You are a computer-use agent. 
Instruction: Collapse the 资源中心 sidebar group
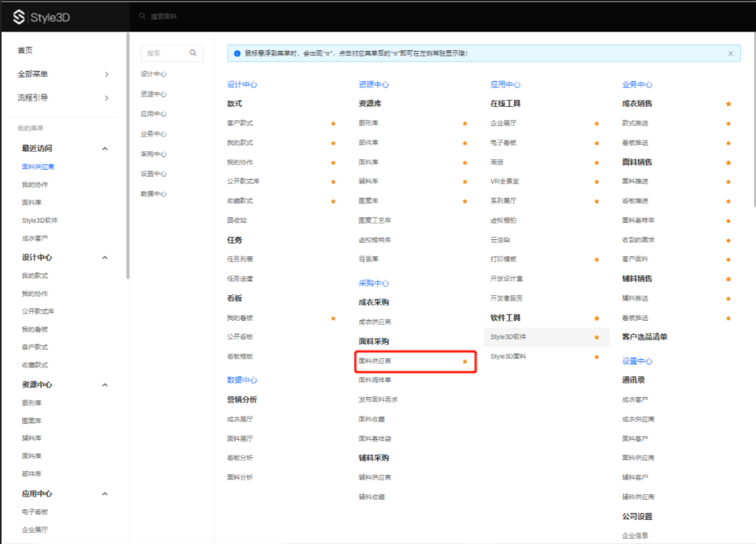click(x=105, y=385)
